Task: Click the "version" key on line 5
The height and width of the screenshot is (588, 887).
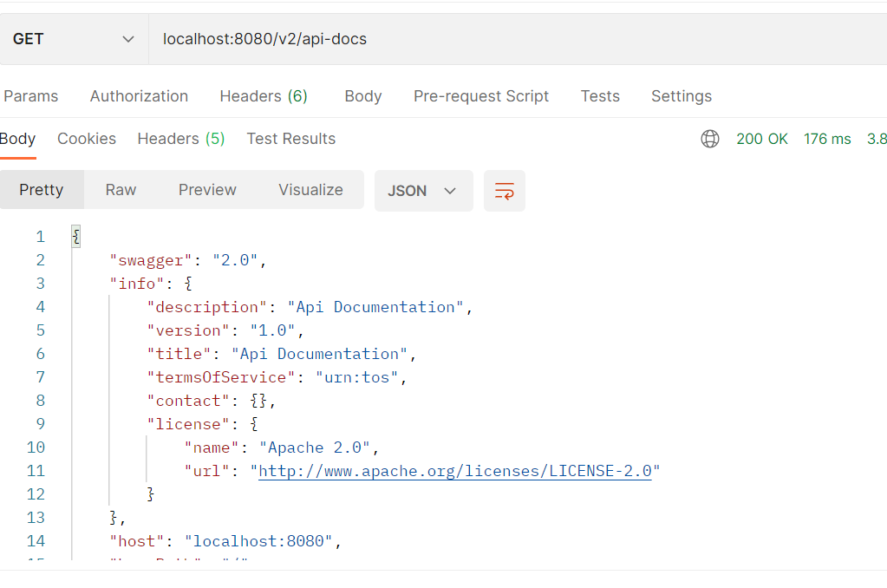Action: coord(188,330)
